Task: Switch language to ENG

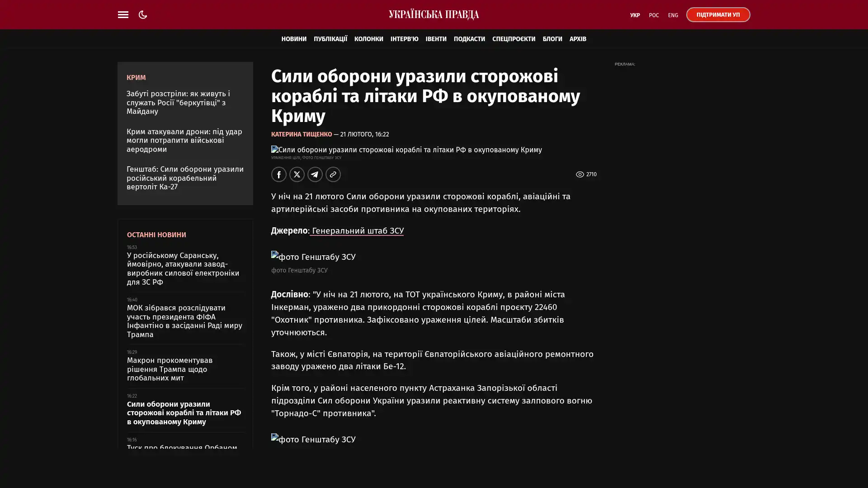Action: (x=673, y=15)
